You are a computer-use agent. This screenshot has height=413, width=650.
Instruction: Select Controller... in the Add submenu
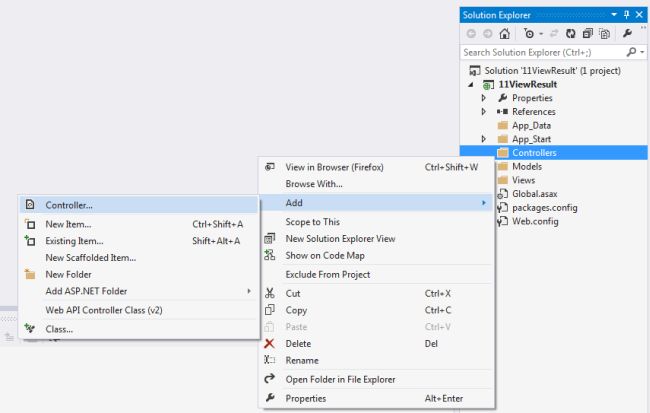pos(139,205)
